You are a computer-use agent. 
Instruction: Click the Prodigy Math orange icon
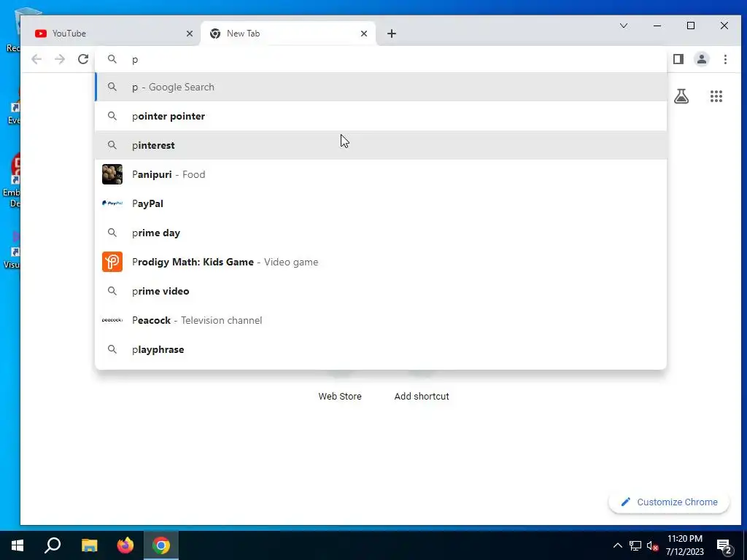(x=112, y=262)
